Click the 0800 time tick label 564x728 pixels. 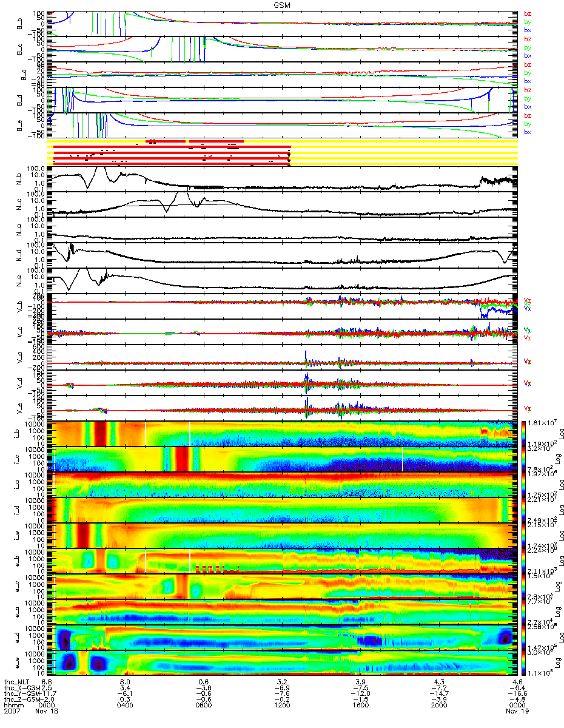(x=203, y=706)
